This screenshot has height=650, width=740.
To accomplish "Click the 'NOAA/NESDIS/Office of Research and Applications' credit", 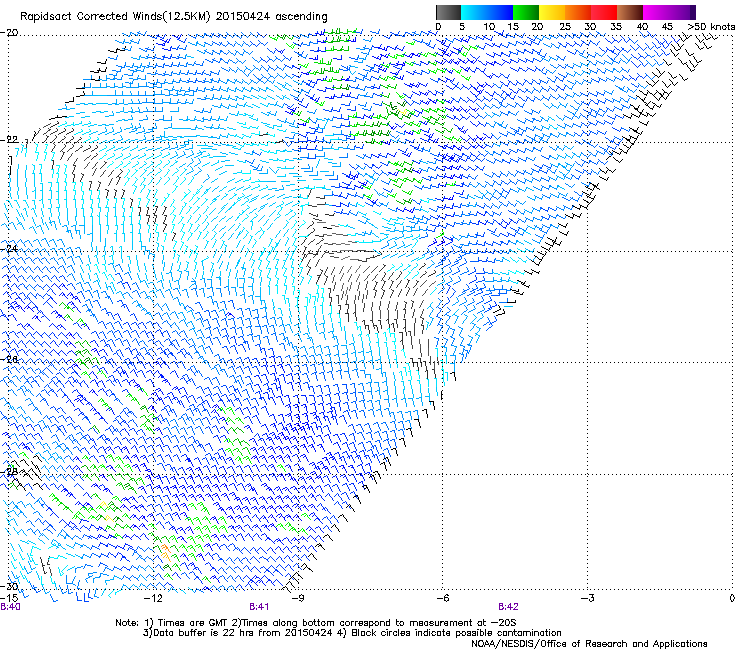I will [589, 644].
